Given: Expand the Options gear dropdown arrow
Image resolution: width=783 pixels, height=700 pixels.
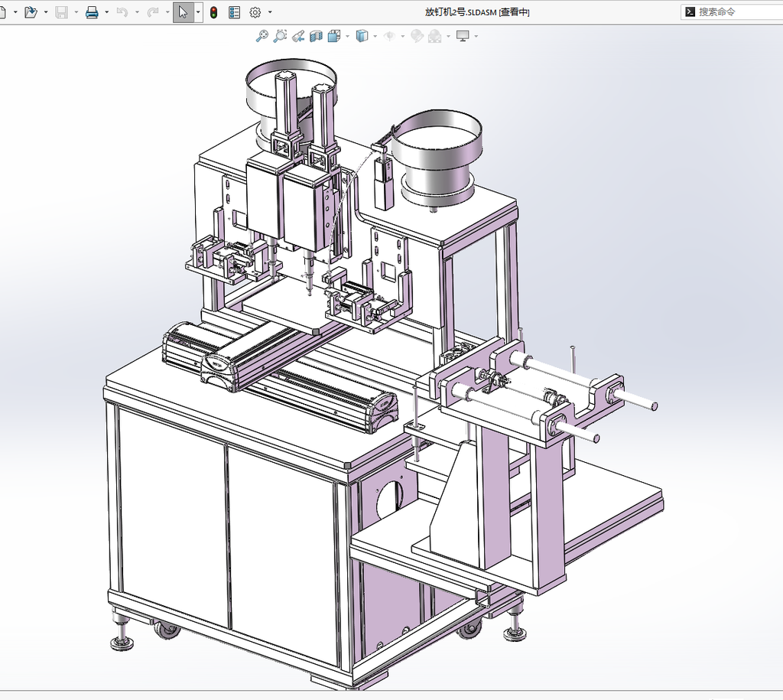Looking at the screenshot, I should (270, 12).
